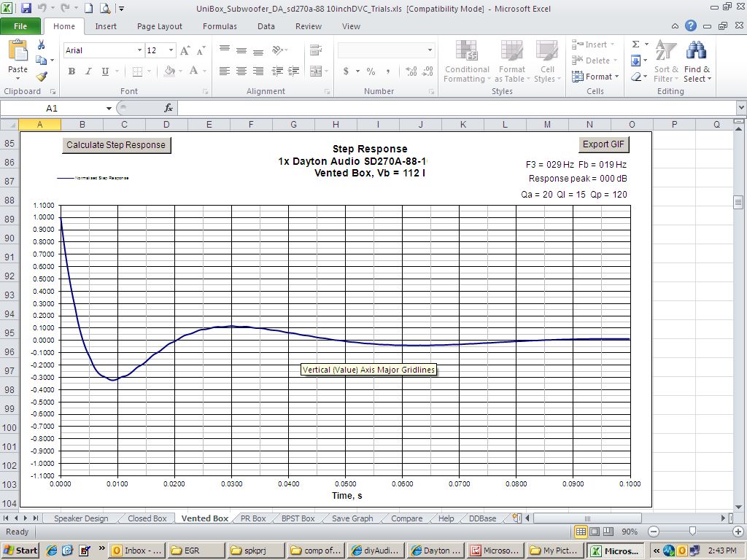The width and height of the screenshot is (747, 560).
Task: Click the vertical scrollbar thumb
Action: point(738,202)
